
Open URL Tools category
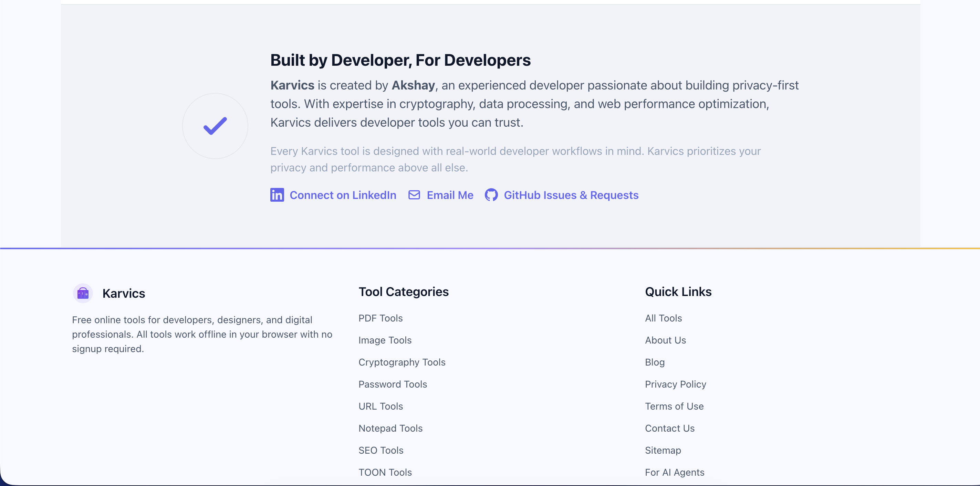(x=380, y=406)
